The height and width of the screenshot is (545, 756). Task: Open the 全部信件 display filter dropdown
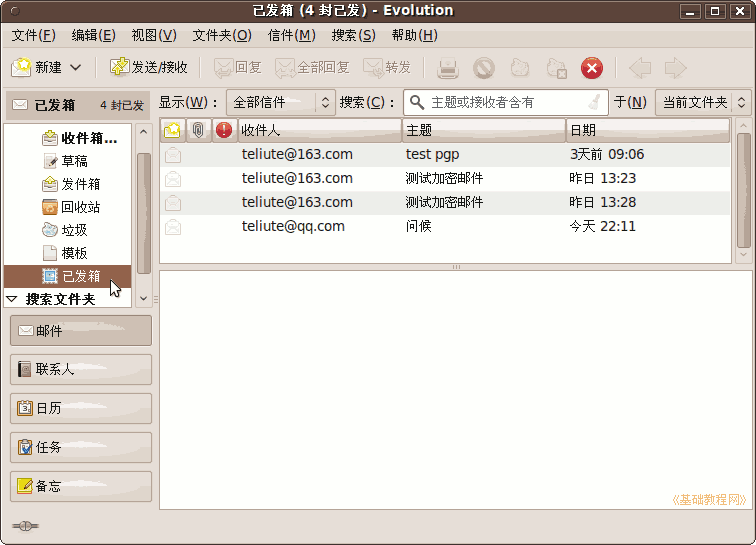(281, 102)
